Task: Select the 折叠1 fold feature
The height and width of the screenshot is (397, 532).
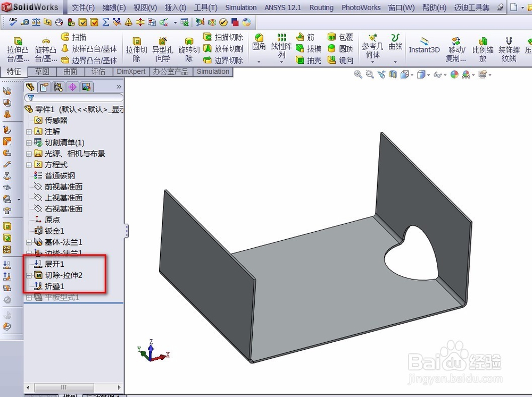Action: [x=54, y=286]
